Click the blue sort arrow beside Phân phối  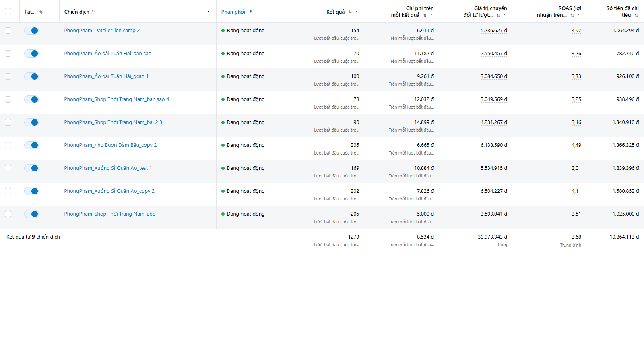point(251,12)
